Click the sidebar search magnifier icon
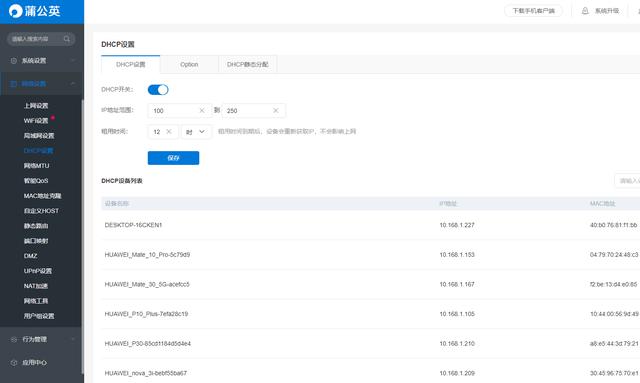The height and width of the screenshot is (383, 640). pos(67,39)
